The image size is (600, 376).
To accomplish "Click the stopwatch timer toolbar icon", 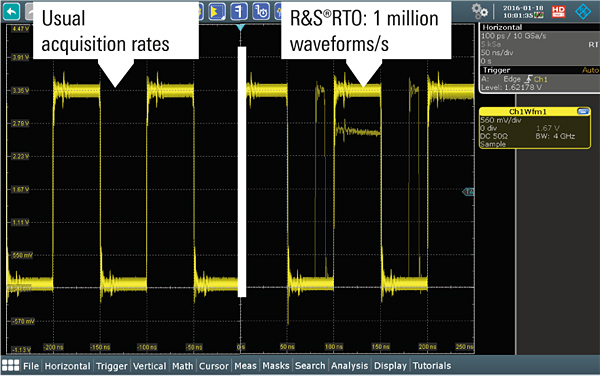I will (261, 11).
